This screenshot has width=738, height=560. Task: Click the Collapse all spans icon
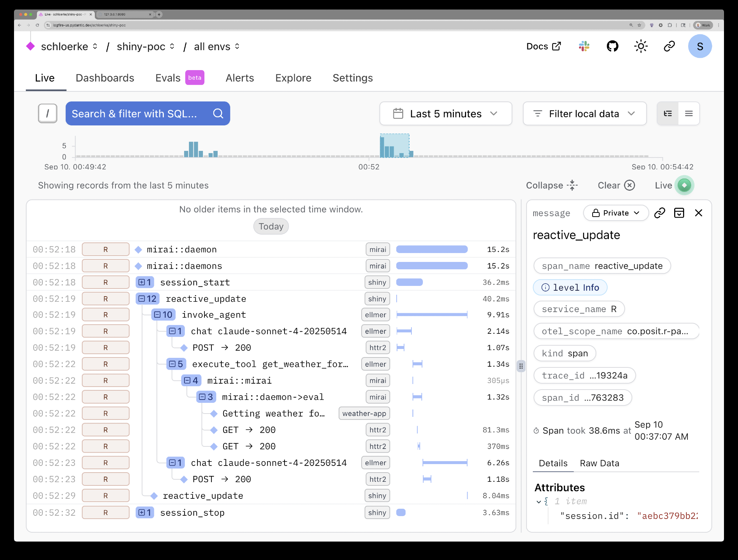[x=572, y=185]
